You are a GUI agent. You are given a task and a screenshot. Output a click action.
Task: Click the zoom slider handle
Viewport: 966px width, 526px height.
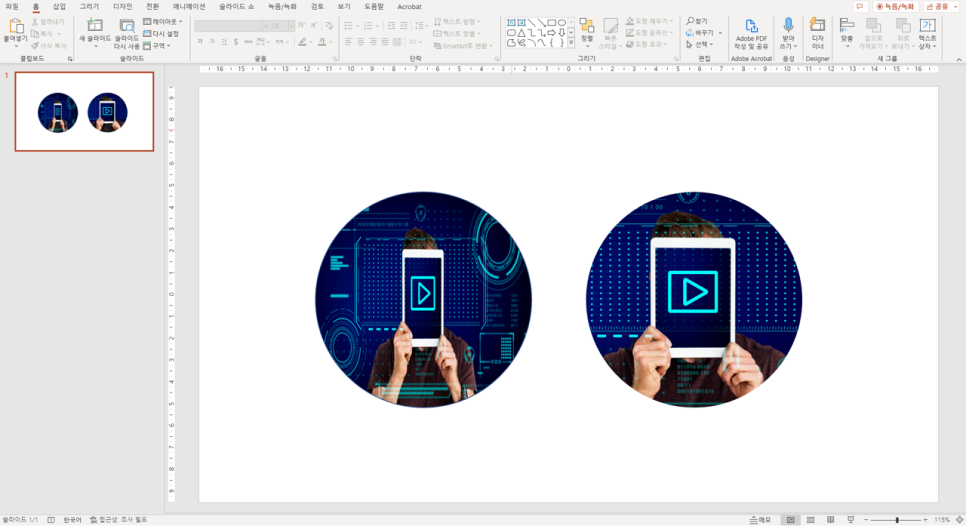tap(897, 520)
